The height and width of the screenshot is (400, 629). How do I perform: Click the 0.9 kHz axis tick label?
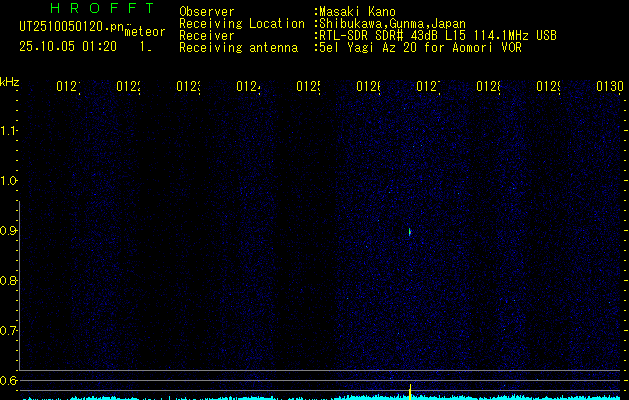[8, 231]
